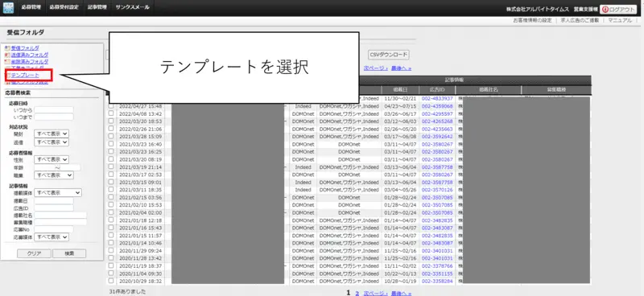Open the 開封 status dropdown
This screenshot has width=644, height=296.
pyautogui.click(x=52, y=134)
